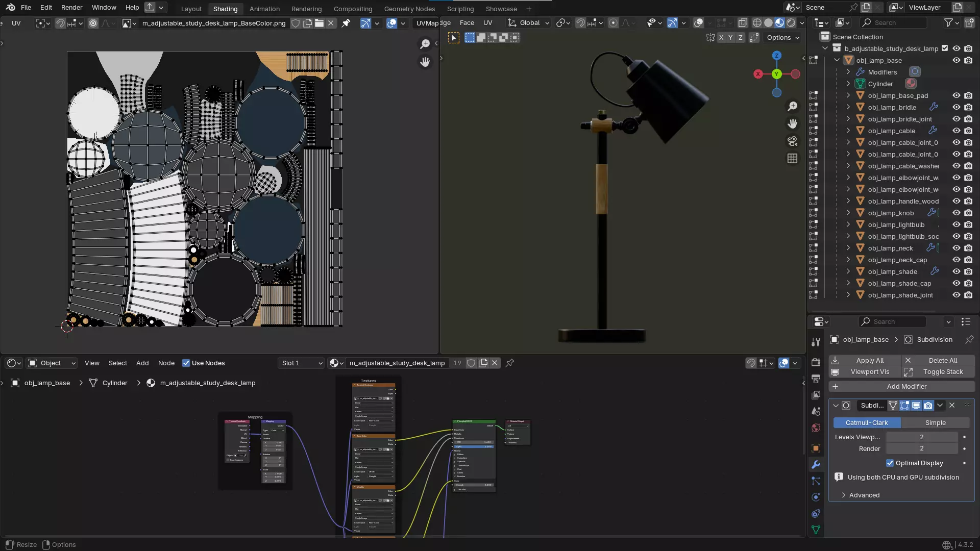Open the viewport Options dropdown
This screenshot has height=551, width=980.
782,38
